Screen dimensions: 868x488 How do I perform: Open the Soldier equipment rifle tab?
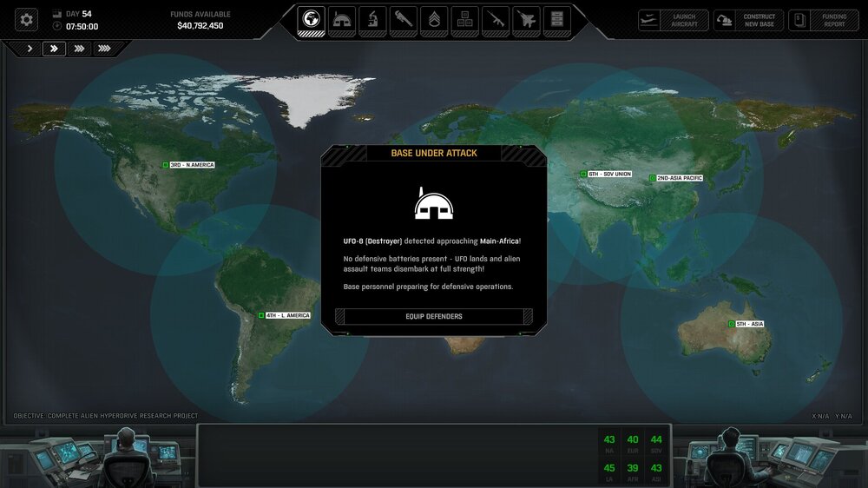[496, 21]
